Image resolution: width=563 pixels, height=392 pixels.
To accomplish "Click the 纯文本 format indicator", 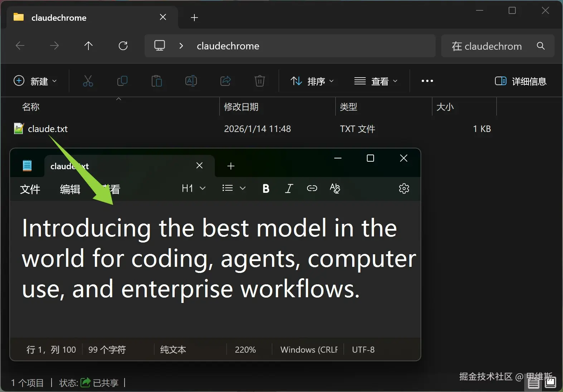I will click(173, 349).
